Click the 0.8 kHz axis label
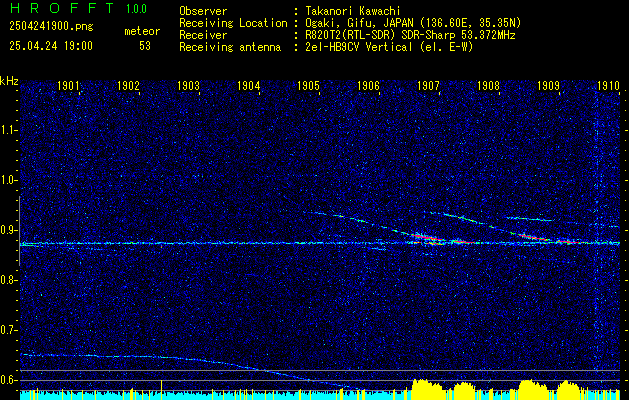 [8, 280]
